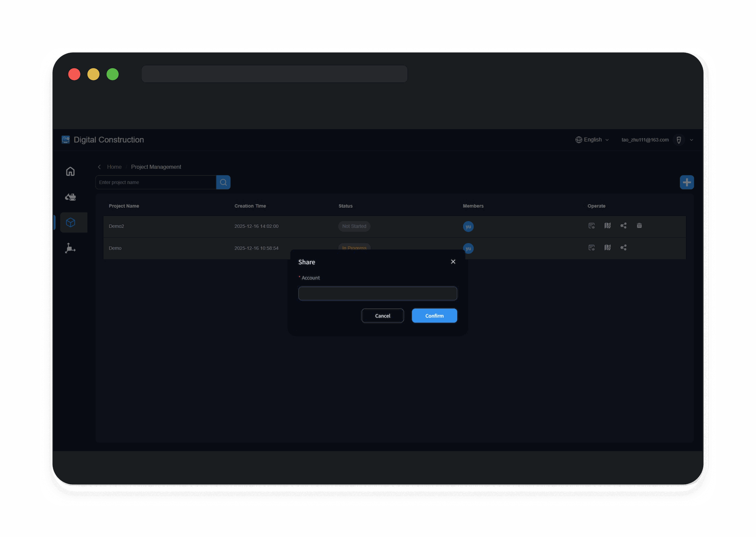Focus the Enter project name search box
756x537 pixels.
click(156, 182)
